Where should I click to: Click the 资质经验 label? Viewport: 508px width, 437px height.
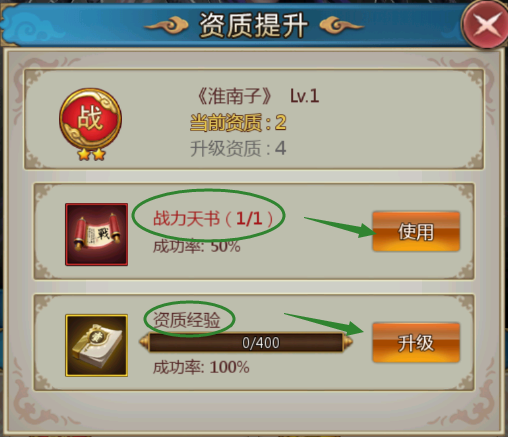tap(187, 320)
